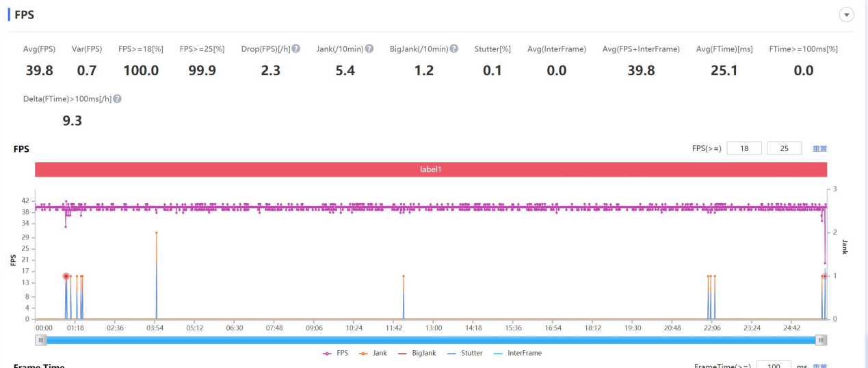Open the Jank(/10min) help tooltip icon
This screenshot has height=368, width=868.
tap(369, 49)
